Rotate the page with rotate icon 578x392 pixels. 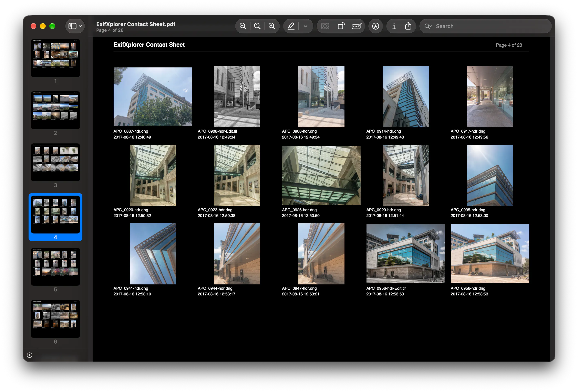341,26
